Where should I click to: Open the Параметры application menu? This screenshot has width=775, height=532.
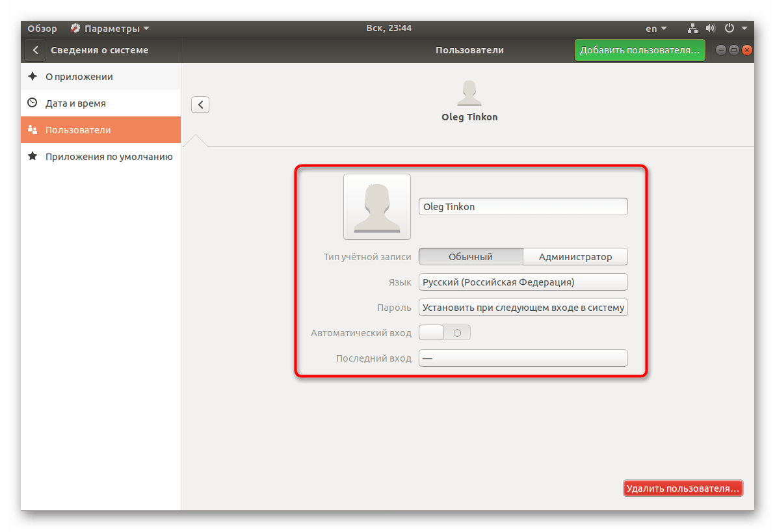(111, 29)
